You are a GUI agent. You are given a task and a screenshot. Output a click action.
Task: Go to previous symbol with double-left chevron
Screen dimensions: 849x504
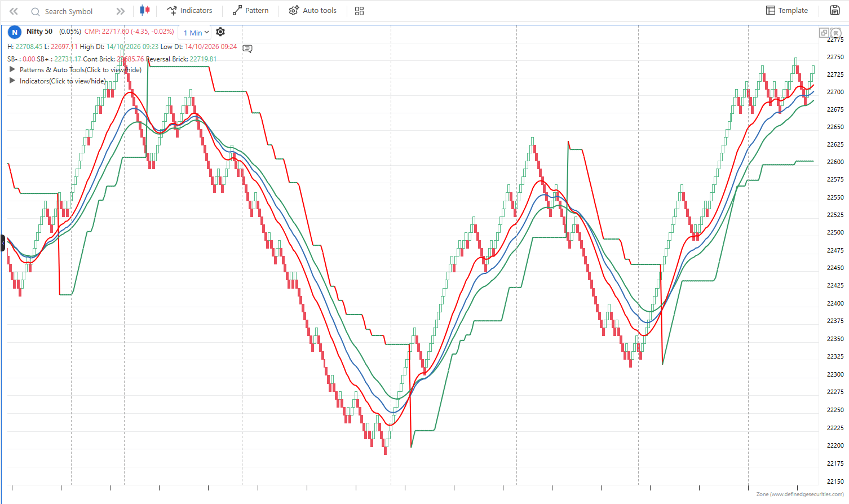click(x=14, y=11)
